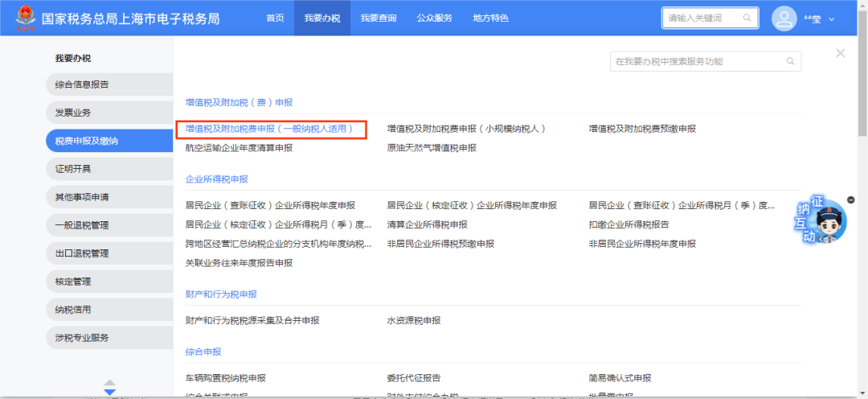Click search icon in service function search

coord(790,61)
